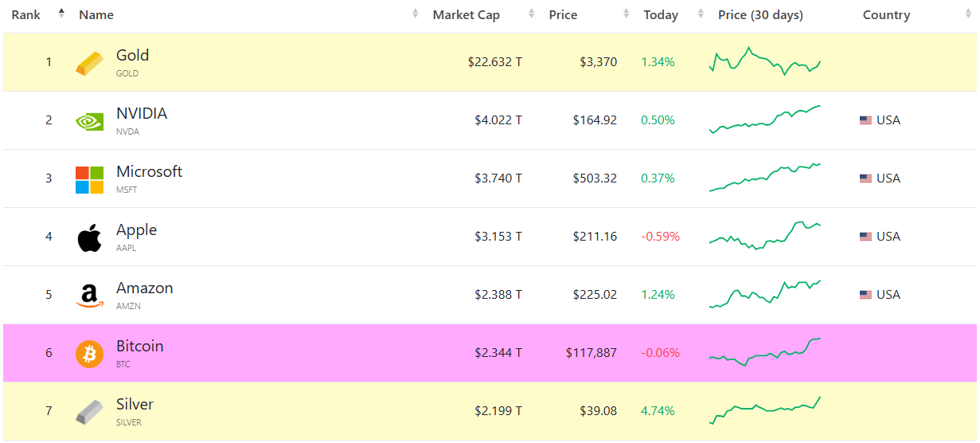
Task: Click the Gold bar icon
Action: click(89, 63)
